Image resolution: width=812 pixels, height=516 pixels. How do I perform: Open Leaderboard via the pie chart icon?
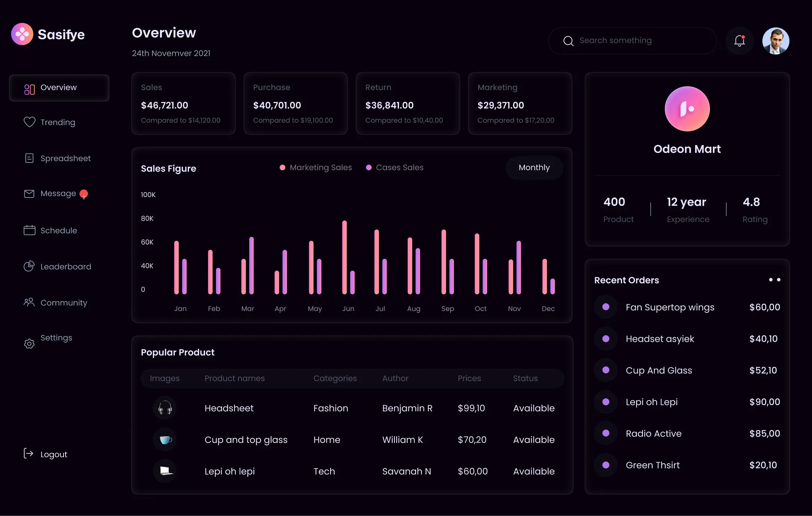(x=29, y=266)
